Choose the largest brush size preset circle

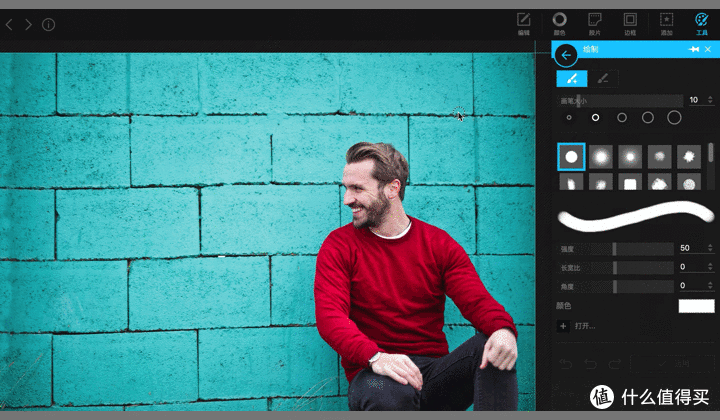(674, 118)
